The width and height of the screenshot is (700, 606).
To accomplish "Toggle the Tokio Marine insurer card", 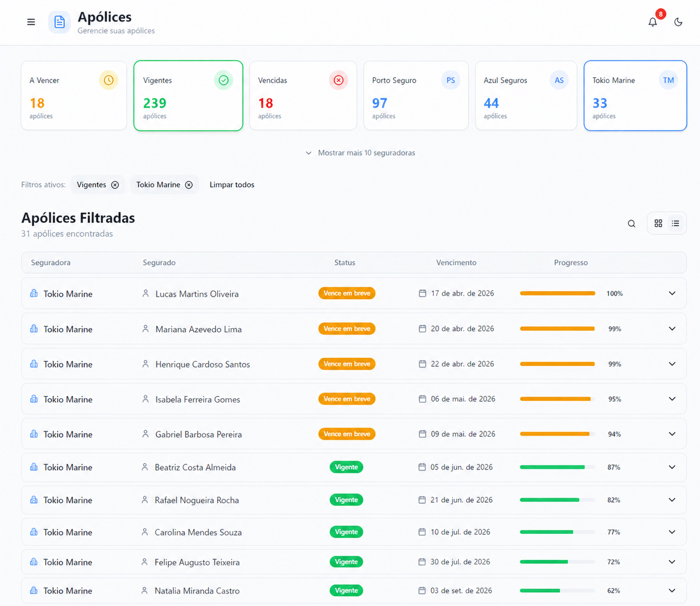I will 635,96.
